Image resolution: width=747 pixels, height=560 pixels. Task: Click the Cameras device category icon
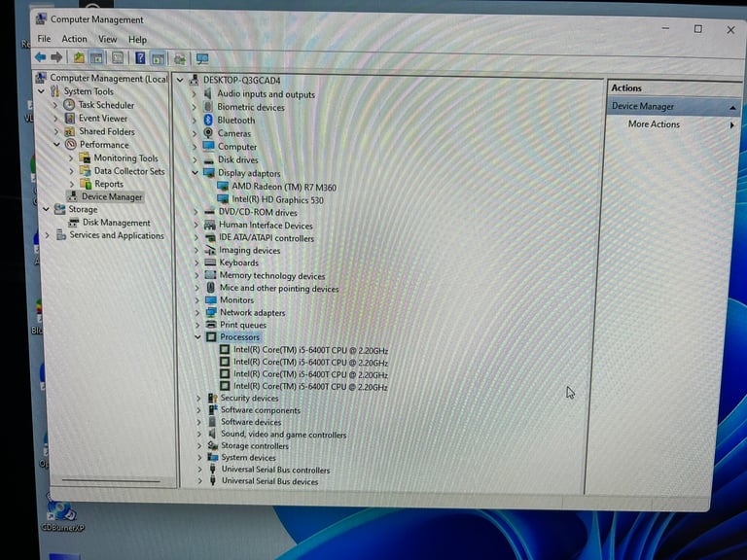(208, 133)
